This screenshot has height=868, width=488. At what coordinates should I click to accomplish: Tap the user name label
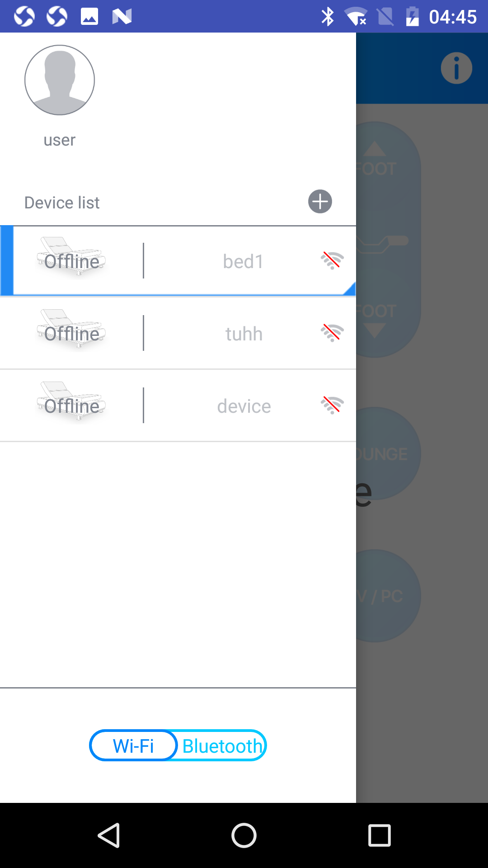tap(60, 140)
